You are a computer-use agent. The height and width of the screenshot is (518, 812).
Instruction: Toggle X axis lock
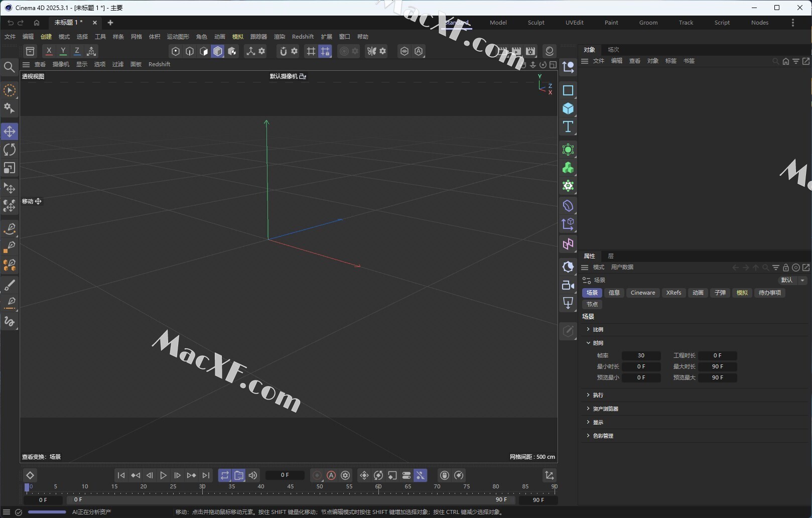click(x=49, y=51)
